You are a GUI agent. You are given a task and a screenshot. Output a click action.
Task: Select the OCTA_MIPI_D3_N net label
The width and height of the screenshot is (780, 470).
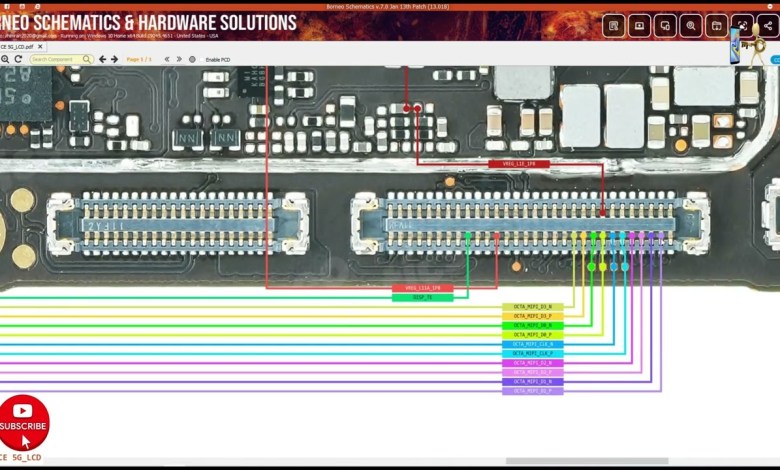[x=533, y=307]
